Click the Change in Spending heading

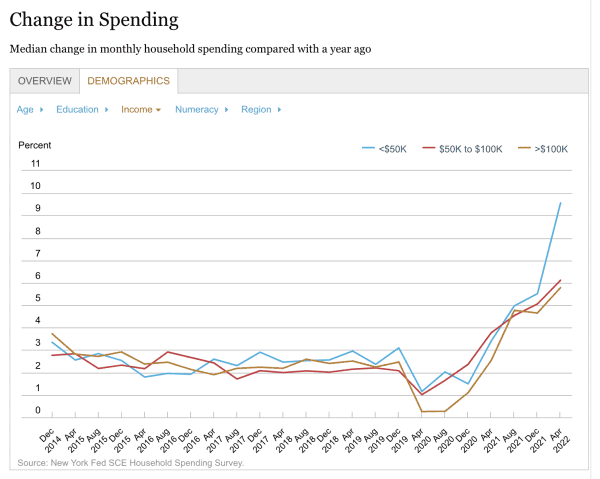95,19
